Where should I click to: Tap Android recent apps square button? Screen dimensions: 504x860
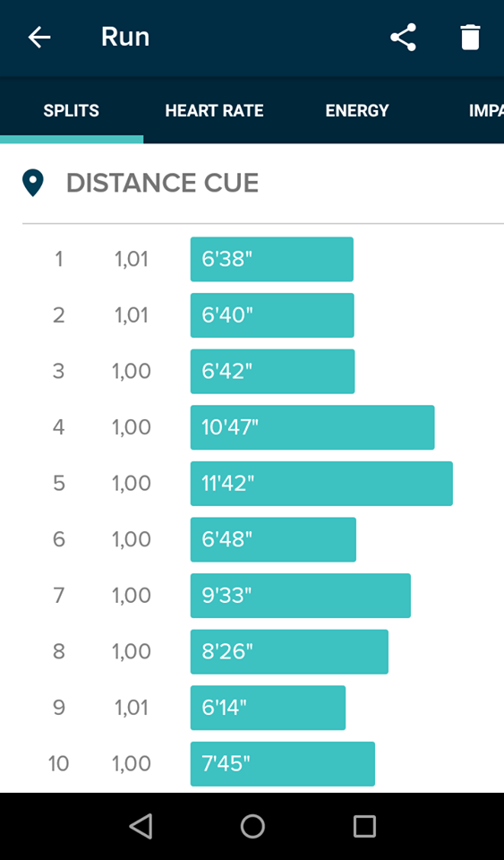[364, 826]
